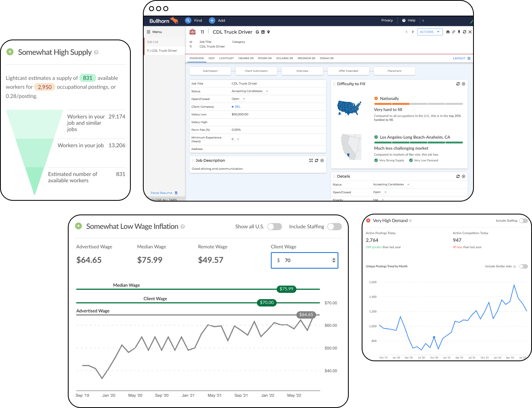
Task: Open Help via the question mark icon
Action: click(x=404, y=21)
